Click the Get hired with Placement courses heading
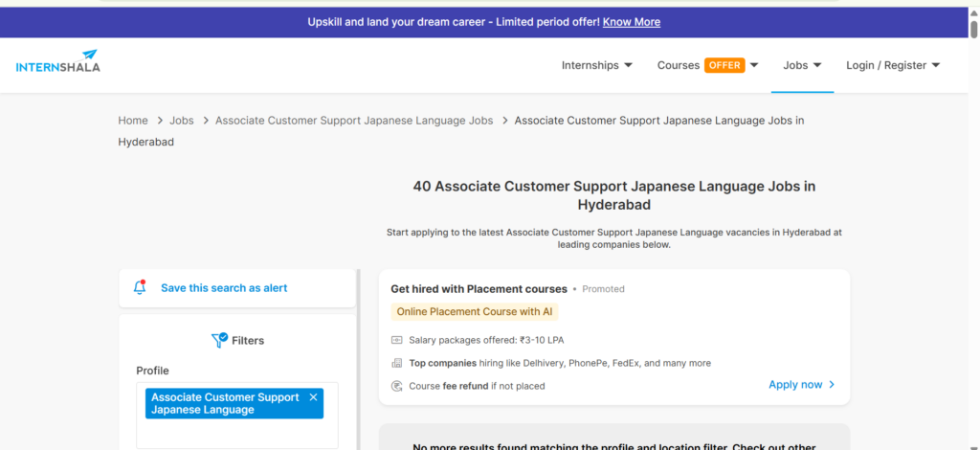This screenshot has height=450, width=980. coord(479,289)
